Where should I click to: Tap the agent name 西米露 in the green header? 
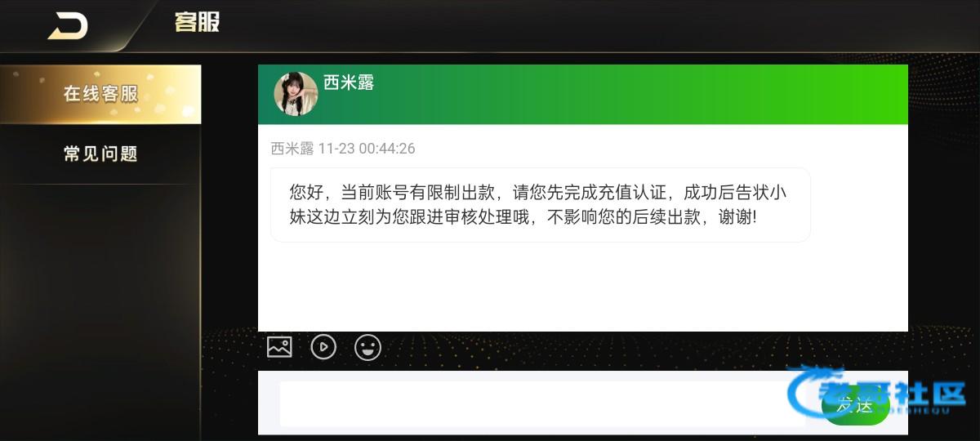pos(349,82)
